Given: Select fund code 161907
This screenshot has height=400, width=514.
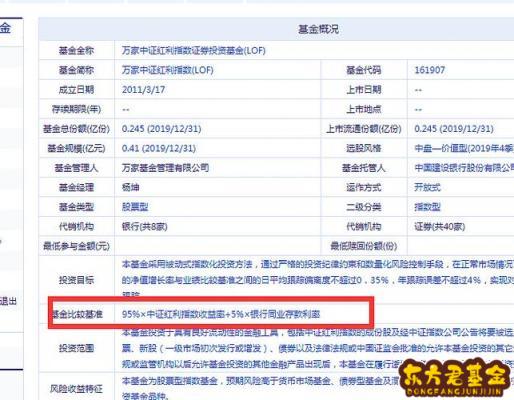Looking at the screenshot, I should (430, 70).
